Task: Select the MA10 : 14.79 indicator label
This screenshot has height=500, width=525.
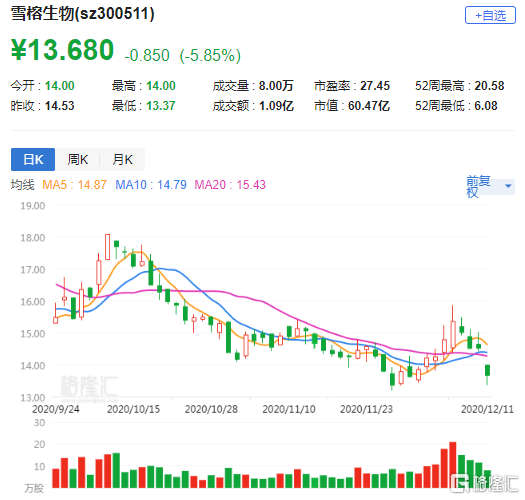Action: (x=151, y=185)
